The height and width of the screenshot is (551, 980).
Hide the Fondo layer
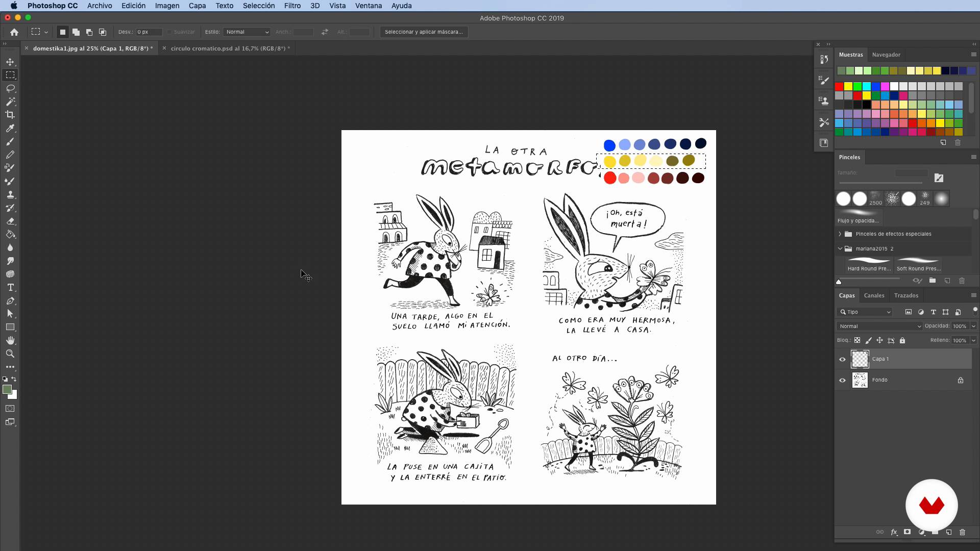[842, 380]
